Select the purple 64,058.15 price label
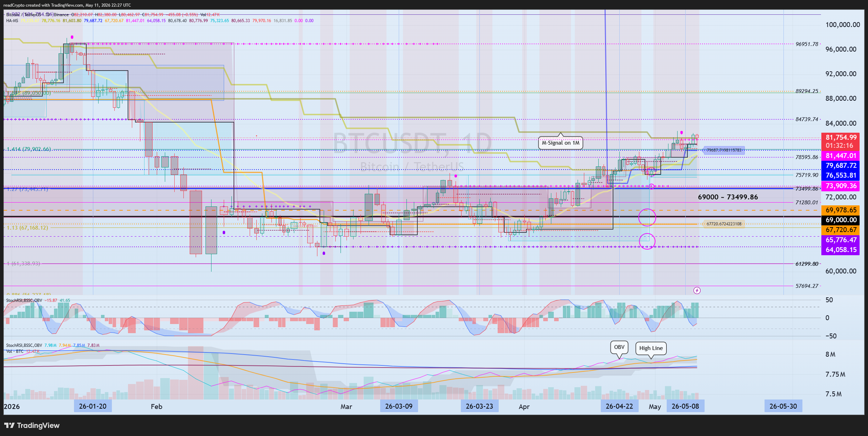This screenshot has height=436, width=868. 841,250
